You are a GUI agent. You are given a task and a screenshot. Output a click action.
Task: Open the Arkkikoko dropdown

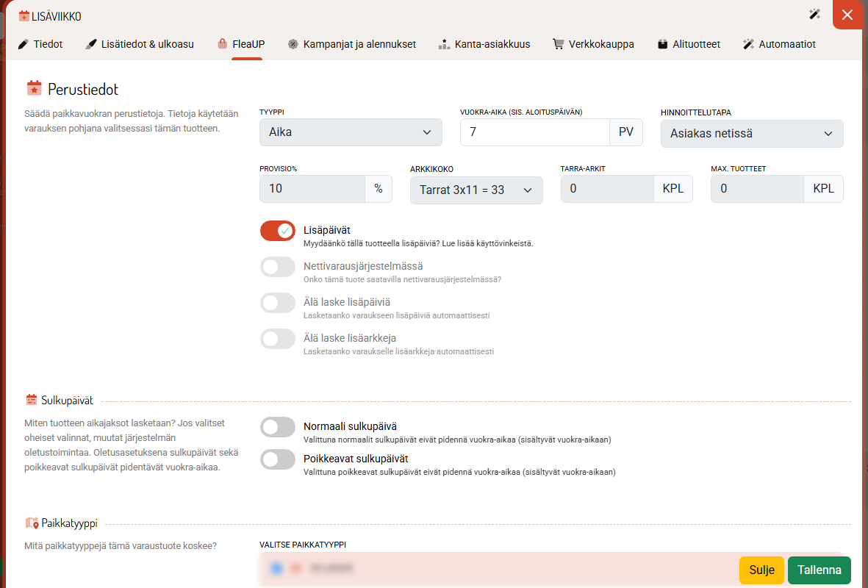point(476,190)
